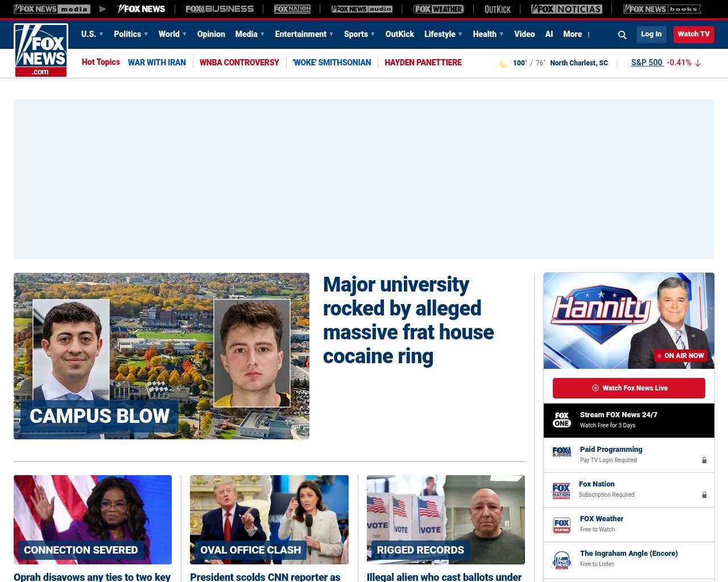
Task: Open the Fox News Audio logo link
Action: tap(362, 9)
